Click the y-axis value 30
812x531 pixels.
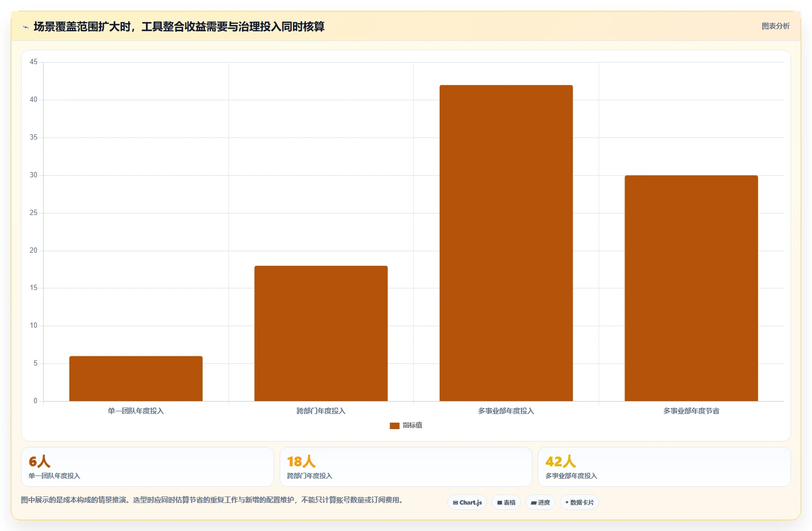(33, 175)
